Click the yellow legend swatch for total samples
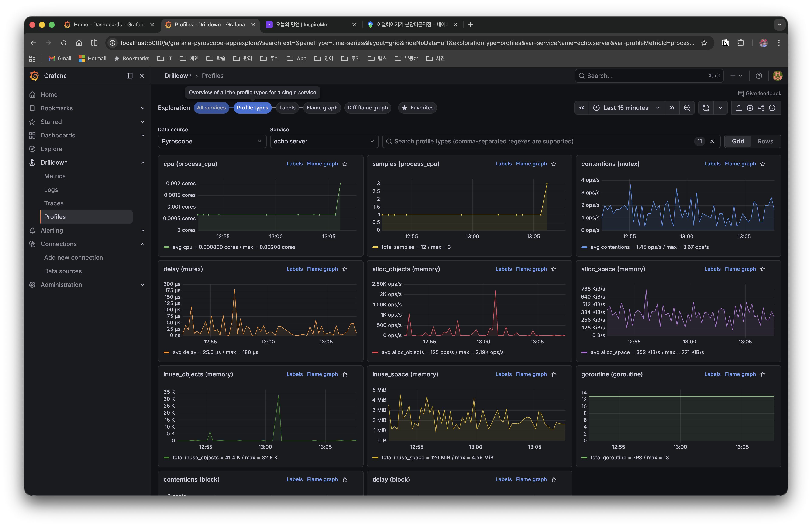The width and height of the screenshot is (812, 527). [x=375, y=247]
